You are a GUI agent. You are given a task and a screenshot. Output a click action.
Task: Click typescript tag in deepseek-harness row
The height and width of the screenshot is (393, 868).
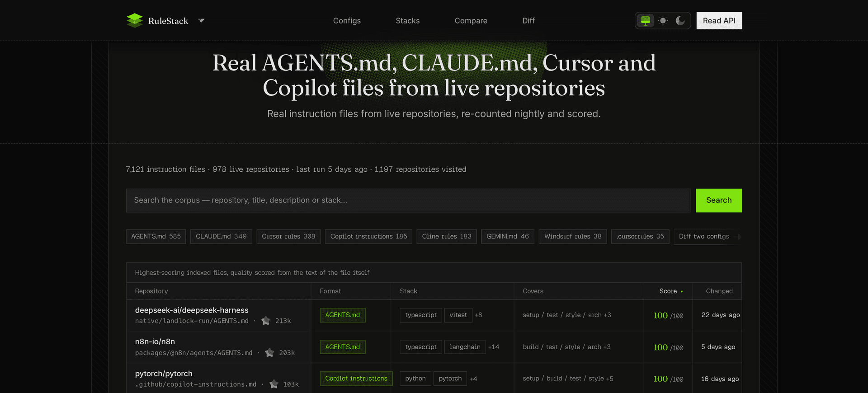tap(421, 315)
